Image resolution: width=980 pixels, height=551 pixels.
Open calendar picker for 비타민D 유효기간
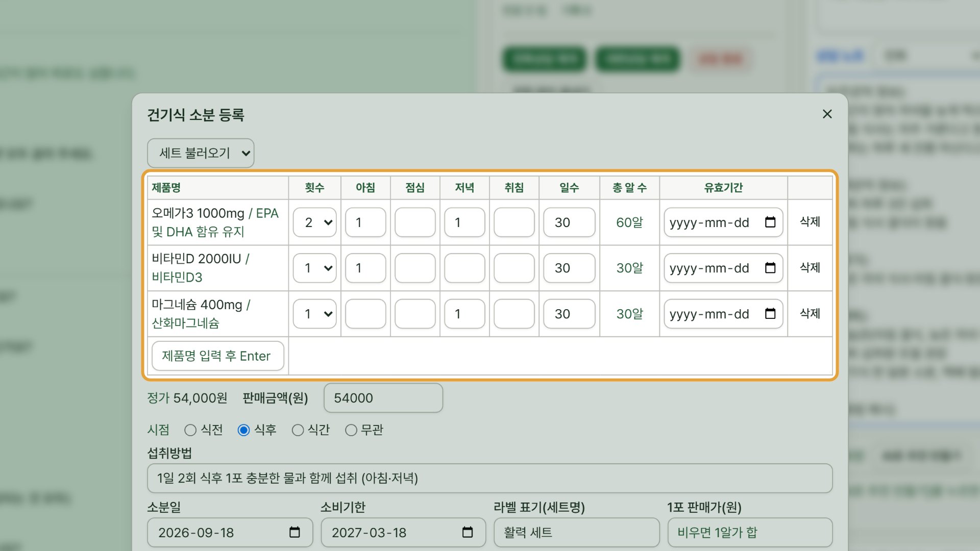click(x=770, y=268)
